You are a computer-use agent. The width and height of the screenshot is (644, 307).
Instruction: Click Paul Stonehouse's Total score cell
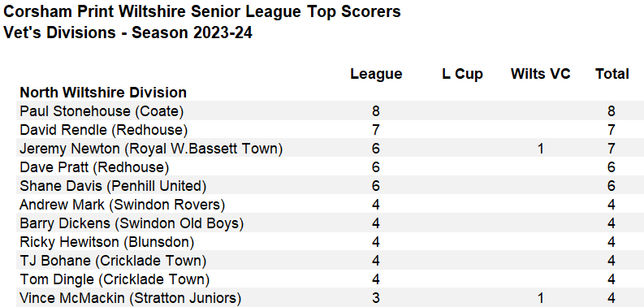tap(612, 111)
